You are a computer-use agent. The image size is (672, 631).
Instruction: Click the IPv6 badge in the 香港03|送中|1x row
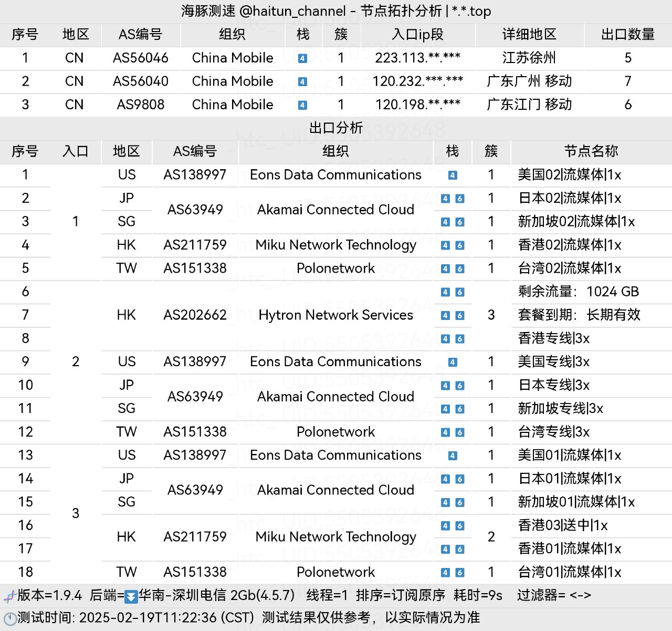click(460, 526)
